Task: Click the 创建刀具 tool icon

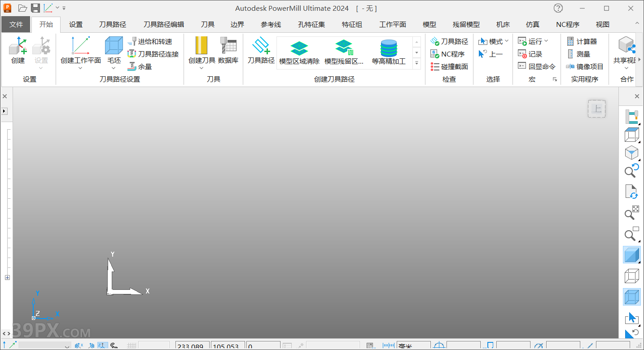Action: [x=202, y=50]
